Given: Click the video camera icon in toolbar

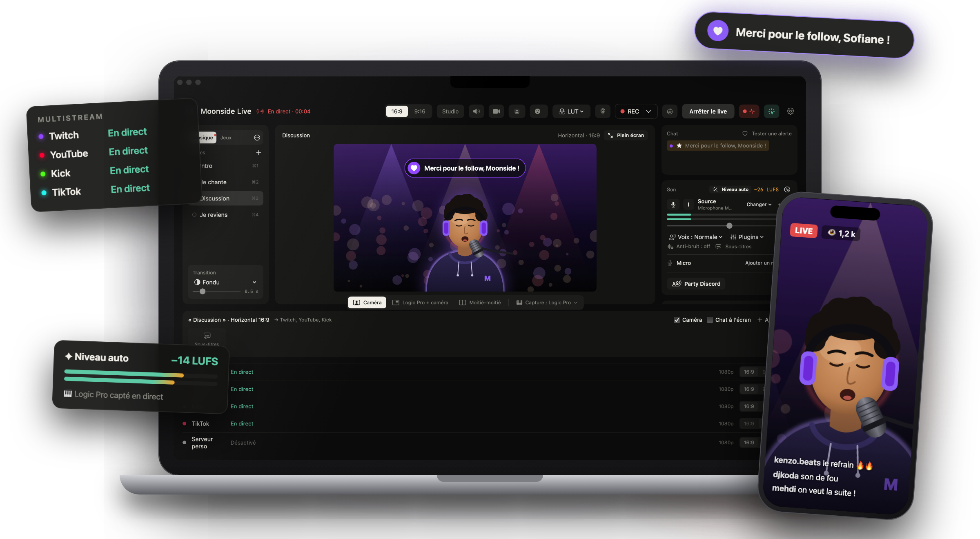Looking at the screenshot, I should (x=497, y=111).
